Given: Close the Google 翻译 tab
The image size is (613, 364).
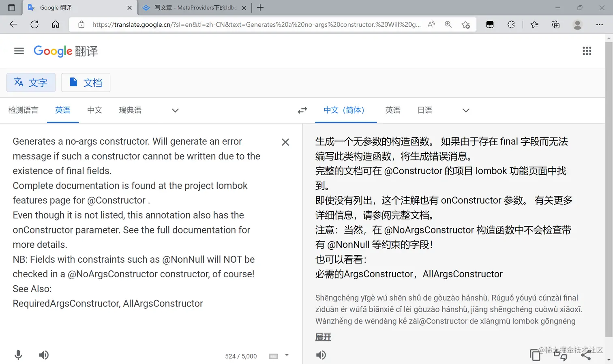Looking at the screenshot, I should click(x=129, y=8).
